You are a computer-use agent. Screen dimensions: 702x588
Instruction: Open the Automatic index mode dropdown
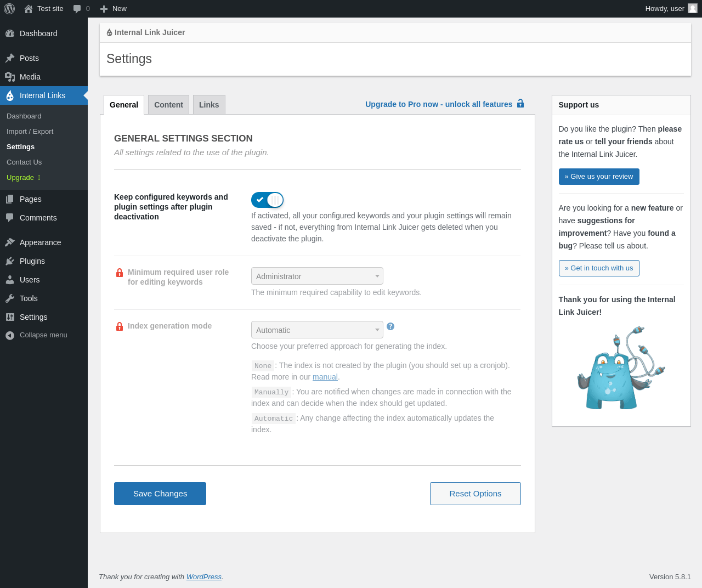point(317,330)
